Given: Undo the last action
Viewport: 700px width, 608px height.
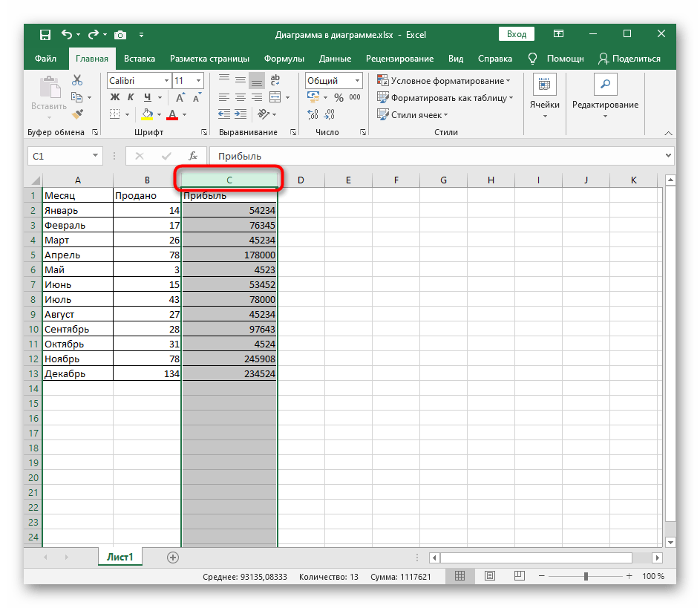Looking at the screenshot, I should 67,34.
